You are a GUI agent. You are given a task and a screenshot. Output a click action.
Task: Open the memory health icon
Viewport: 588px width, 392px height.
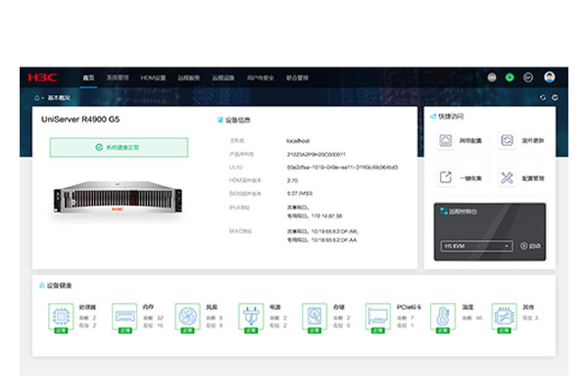coord(124,318)
